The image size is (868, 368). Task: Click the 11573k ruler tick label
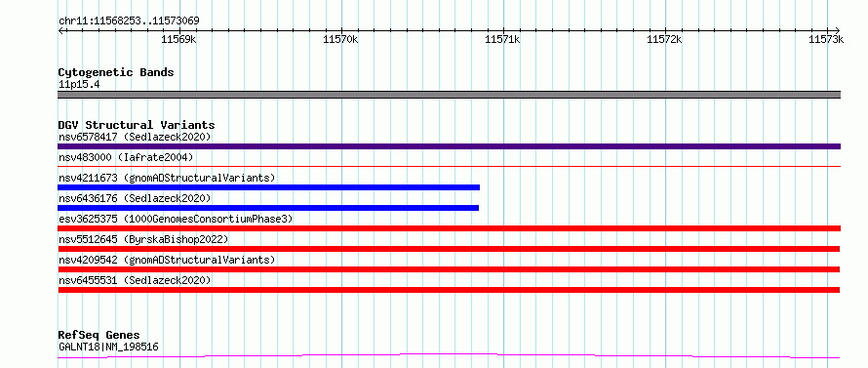826,39
